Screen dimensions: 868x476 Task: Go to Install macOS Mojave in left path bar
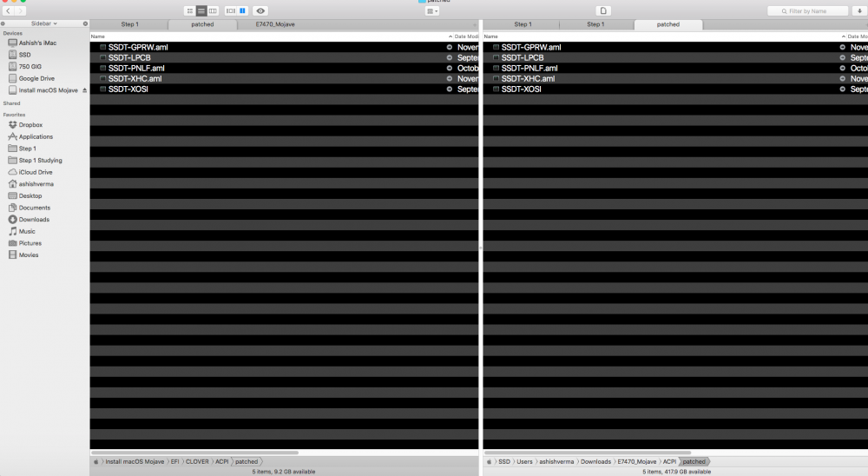click(x=135, y=461)
